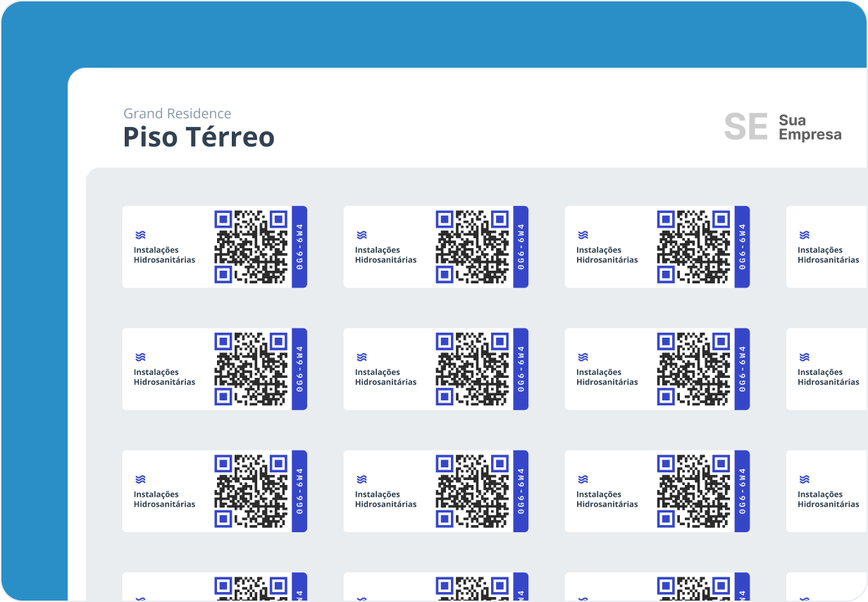The image size is (868, 602).
Task: Click the waves icon on third-row first-column label
Action: 140,479
